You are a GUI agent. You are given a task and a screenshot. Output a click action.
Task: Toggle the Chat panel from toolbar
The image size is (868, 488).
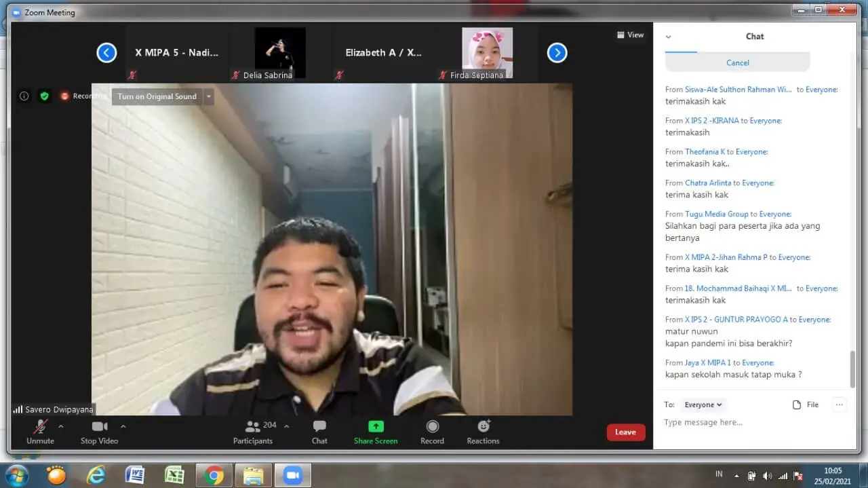point(319,432)
